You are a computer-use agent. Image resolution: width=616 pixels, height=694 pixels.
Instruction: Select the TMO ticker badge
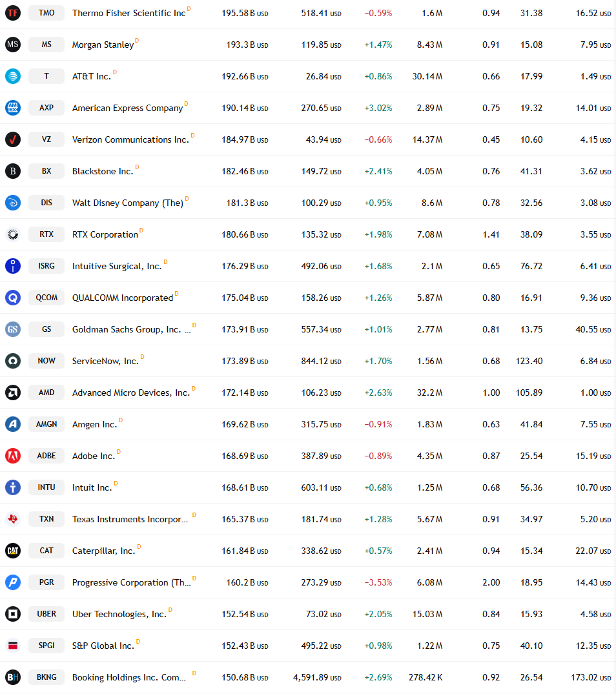pos(46,13)
